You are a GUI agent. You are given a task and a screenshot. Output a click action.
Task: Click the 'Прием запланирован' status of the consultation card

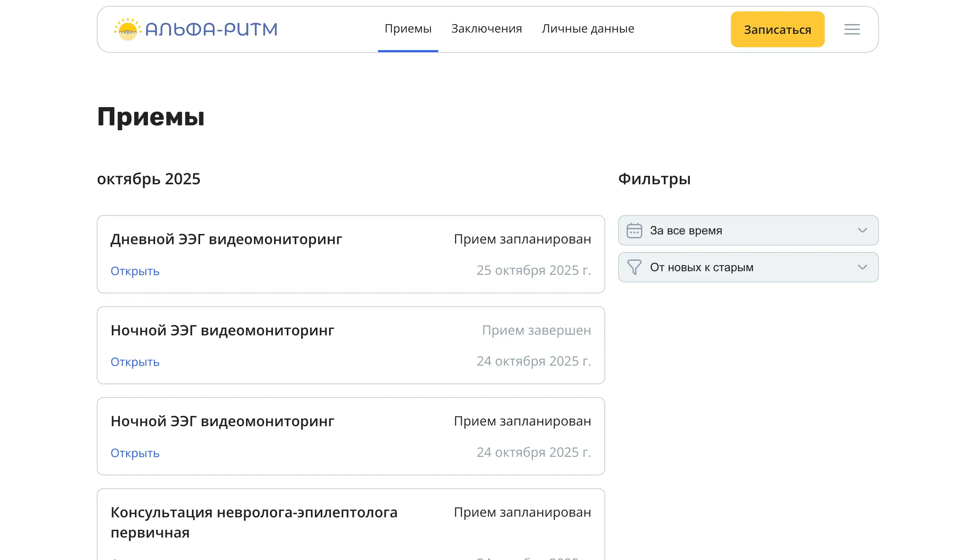point(522,512)
